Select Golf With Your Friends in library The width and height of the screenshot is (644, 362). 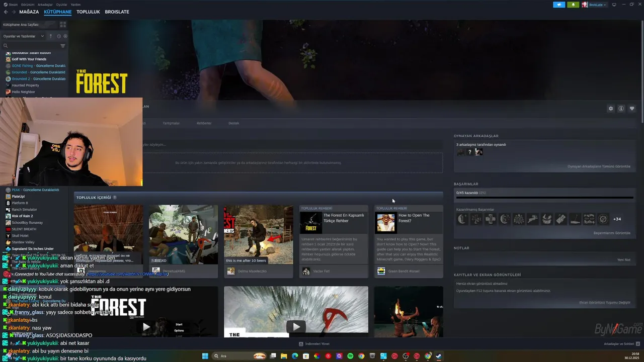coord(29,59)
